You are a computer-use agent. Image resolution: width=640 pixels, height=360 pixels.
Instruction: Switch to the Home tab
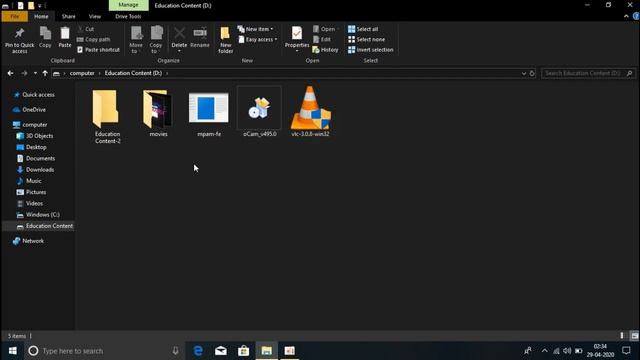click(41, 16)
